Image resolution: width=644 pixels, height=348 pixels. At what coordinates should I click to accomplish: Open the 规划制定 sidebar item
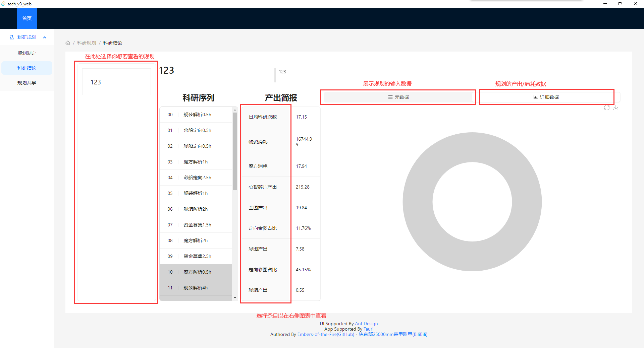[x=27, y=53]
